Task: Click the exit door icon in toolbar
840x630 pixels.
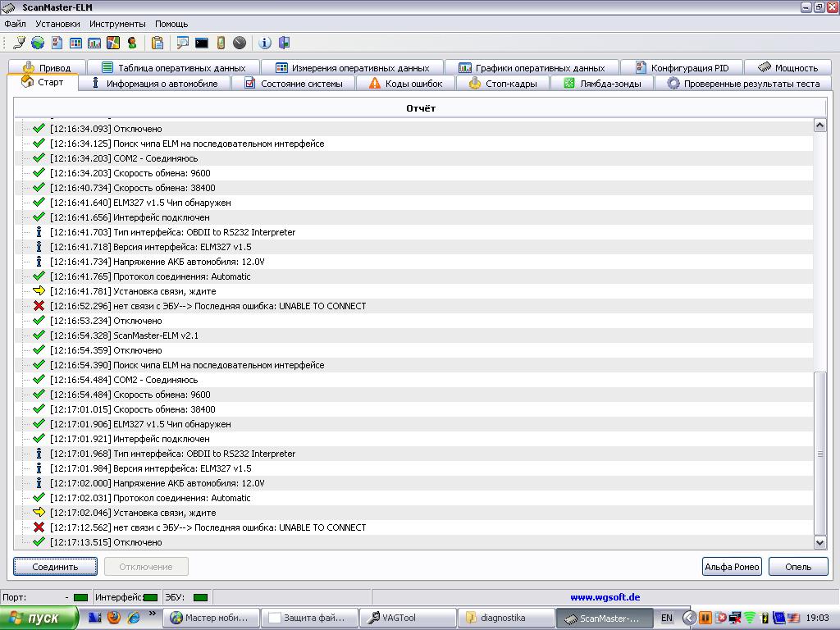Action: [x=284, y=43]
